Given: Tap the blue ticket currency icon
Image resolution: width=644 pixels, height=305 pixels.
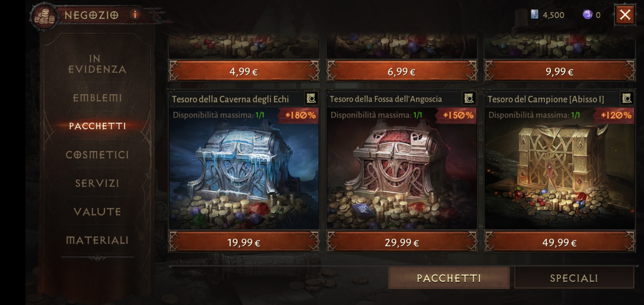Looking at the screenshot, I should 534,14.
